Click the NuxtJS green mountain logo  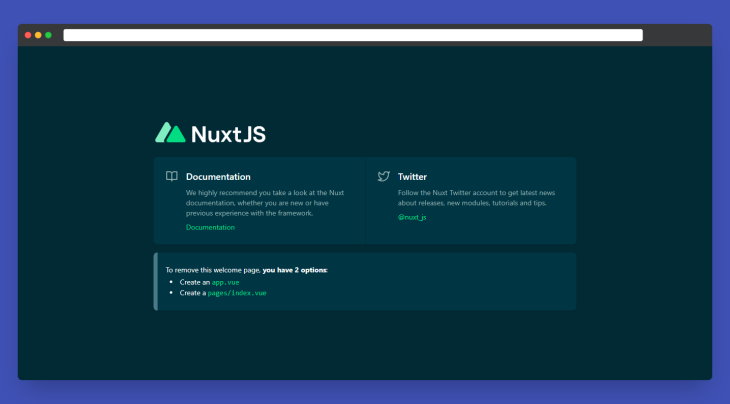coord(170,133)
